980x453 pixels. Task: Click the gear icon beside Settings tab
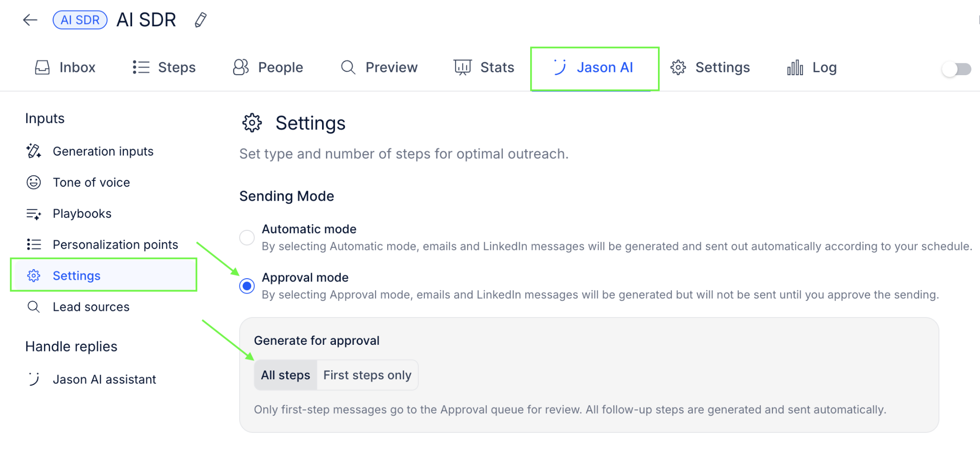pyautogui.click(x=678, y=68)
